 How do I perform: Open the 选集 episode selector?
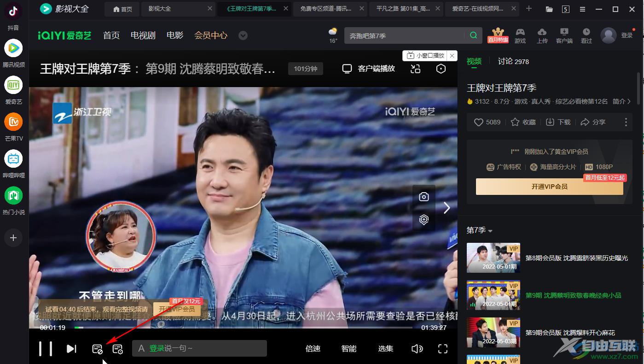tap(386, 349)
